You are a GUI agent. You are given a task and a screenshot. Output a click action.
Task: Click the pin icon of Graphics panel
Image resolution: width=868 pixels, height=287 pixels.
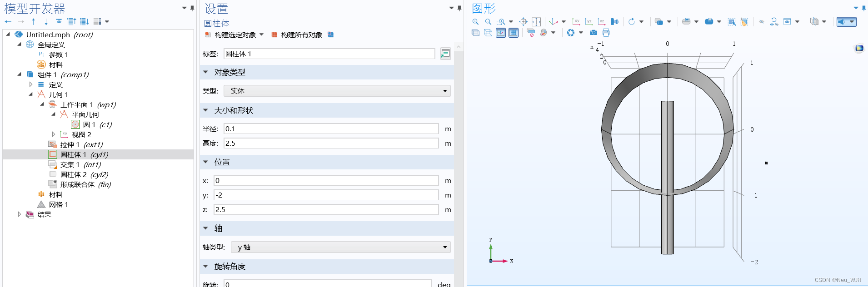(x=864, y=8)
